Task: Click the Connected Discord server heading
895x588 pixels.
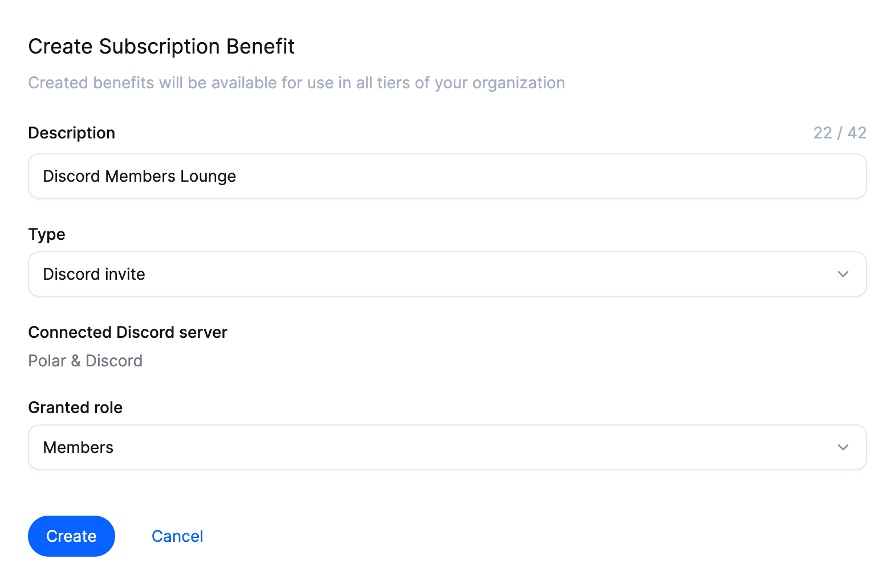Action: (128, 332)
